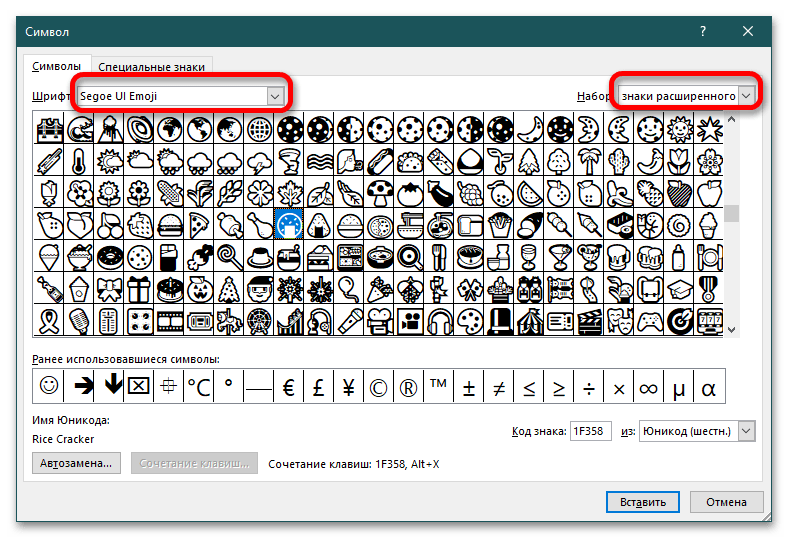Select the circus tent emoji
This screenshot has height=538, width=788.
[529, 320]
